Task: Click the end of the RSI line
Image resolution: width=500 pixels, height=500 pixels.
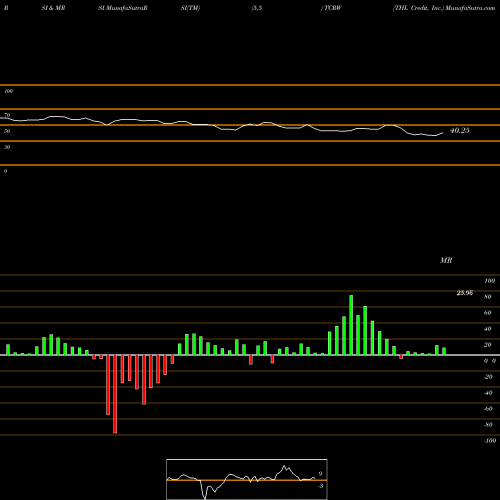Action: (x=443, y=133)
